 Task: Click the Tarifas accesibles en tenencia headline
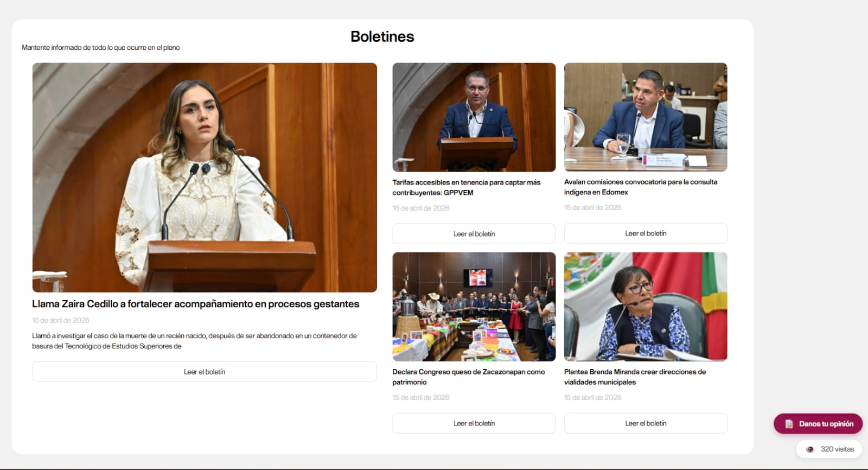point(466,187)
